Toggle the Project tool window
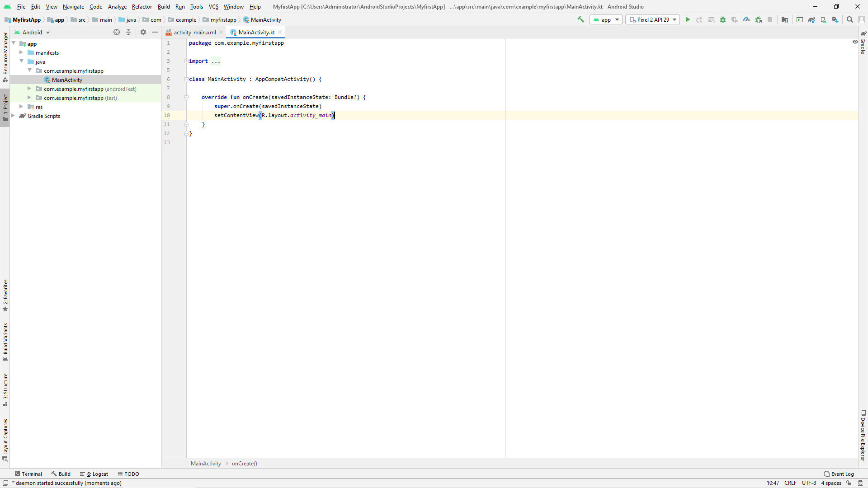 (5, 108)
